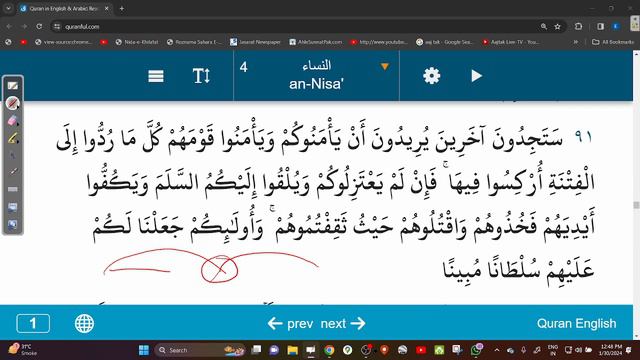Click verse number ٩١ marker
The width and height of the screenshot is (640, 360).
pos(583,137)
